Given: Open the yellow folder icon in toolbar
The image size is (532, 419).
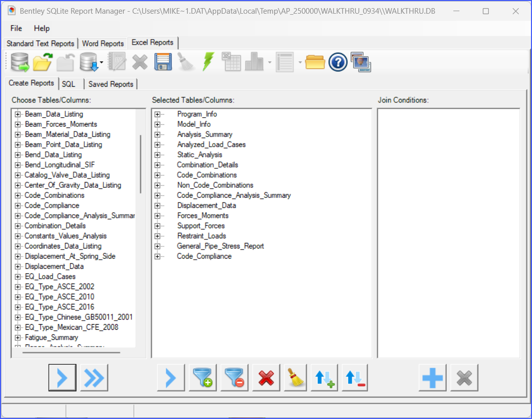Looking at the screenshot, I should [x=315, y=62].
